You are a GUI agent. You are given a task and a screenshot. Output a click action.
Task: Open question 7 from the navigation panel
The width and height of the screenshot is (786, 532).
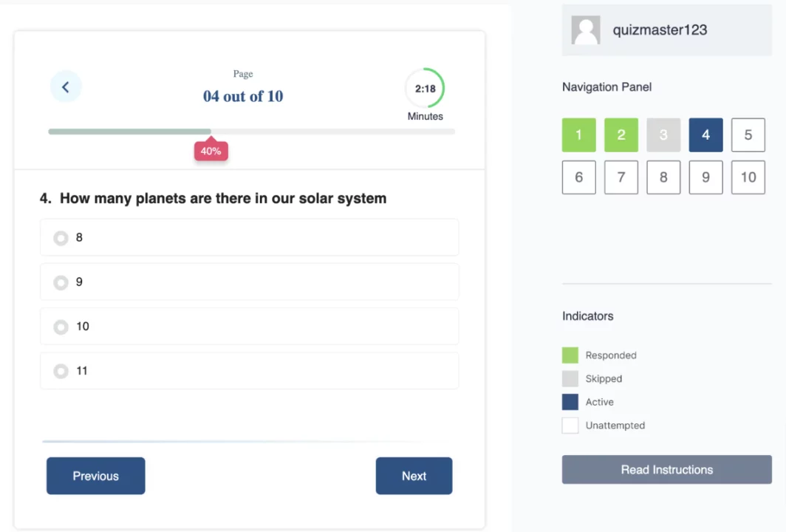tap(621, 177)
